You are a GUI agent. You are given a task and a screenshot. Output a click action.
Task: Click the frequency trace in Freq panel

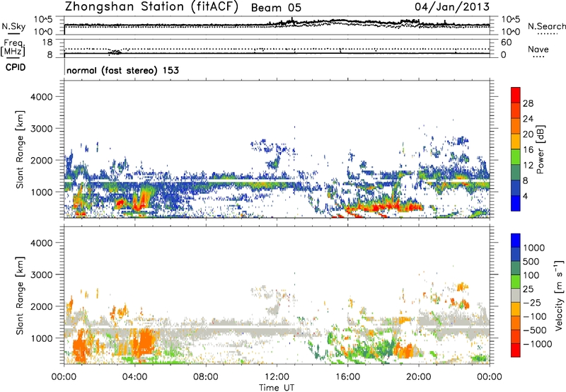[x=277, y=53]
